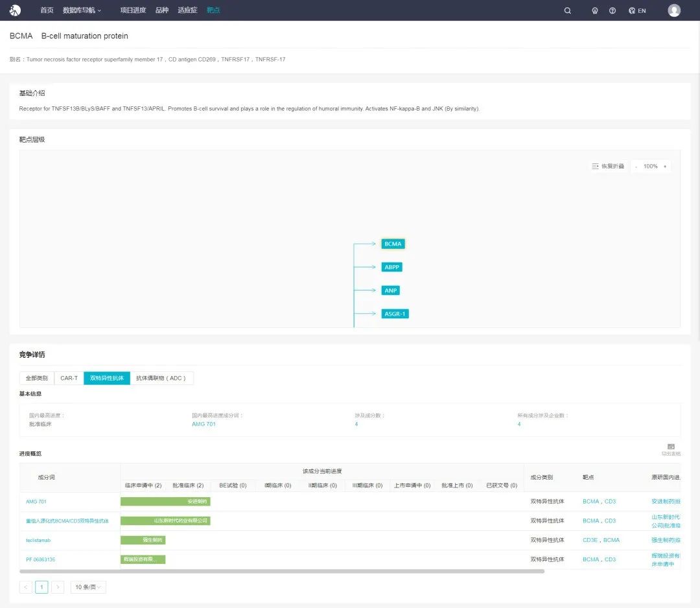The height and width of the screenshot is (608, 700).
Task: Open the teclistamab ingredient link
Action: 38,540
